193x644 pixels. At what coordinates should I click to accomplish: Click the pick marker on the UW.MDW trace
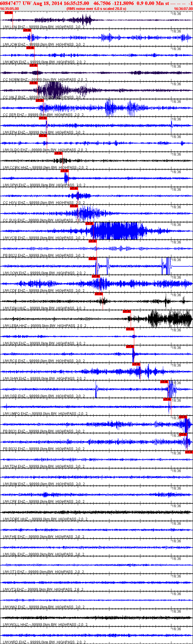tap(30, 48)
